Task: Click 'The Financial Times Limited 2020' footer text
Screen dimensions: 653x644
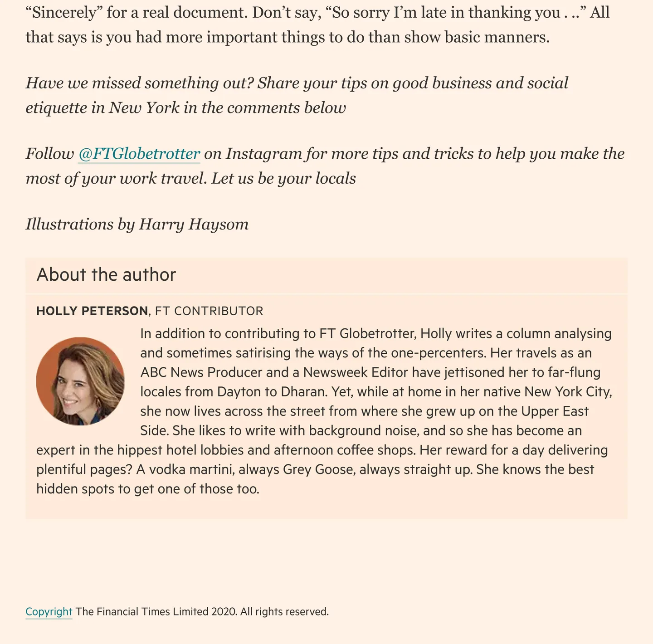Action: [x=156, y=611]
